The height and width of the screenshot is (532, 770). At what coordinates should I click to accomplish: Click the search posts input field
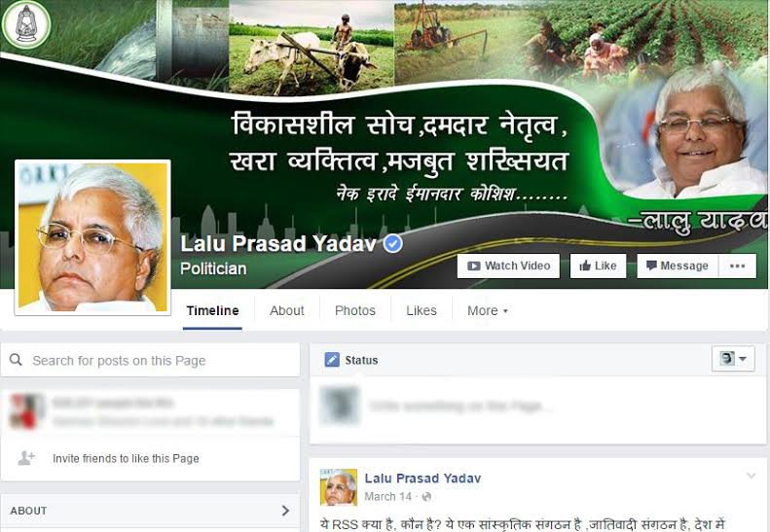coord(150,360)
